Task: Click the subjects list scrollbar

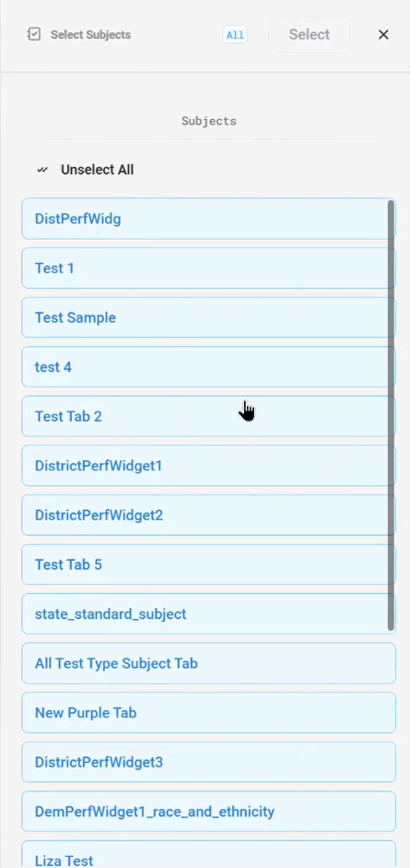Action: pyautogui.click(x=392, y=415)
